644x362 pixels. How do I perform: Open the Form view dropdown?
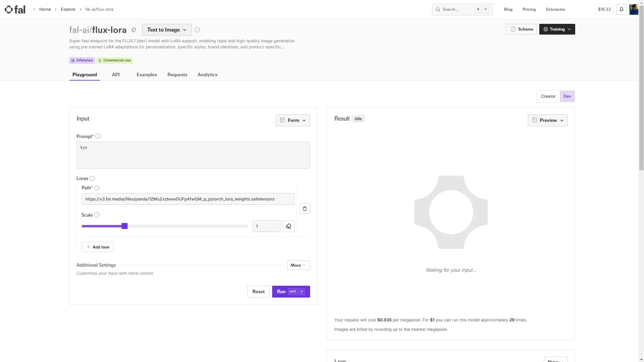pos(293,120)
